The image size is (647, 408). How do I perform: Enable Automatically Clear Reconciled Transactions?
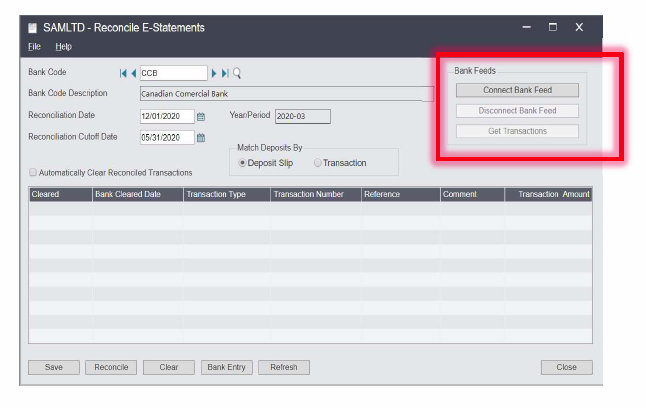pyautogui.click(x=34, y=172)
